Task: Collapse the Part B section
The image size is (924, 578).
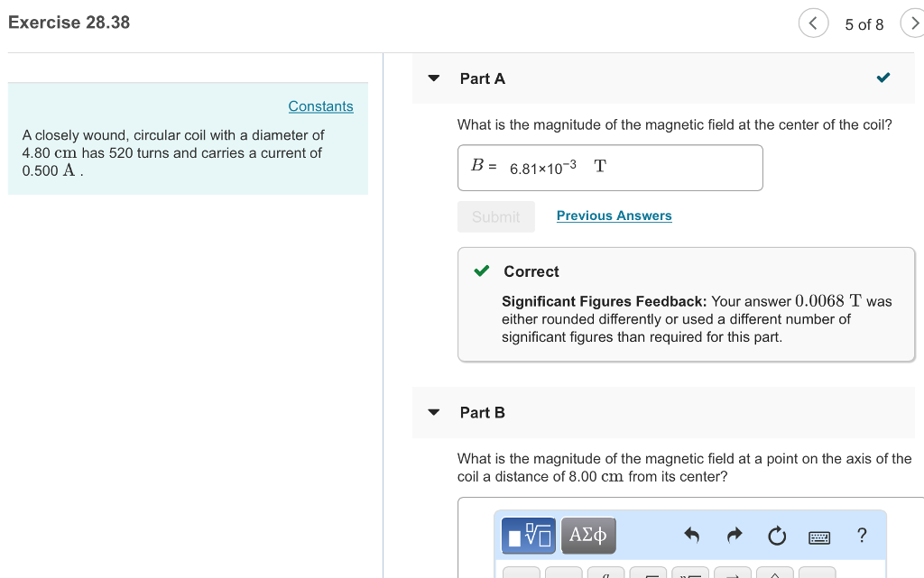Action: pos(432,412)
